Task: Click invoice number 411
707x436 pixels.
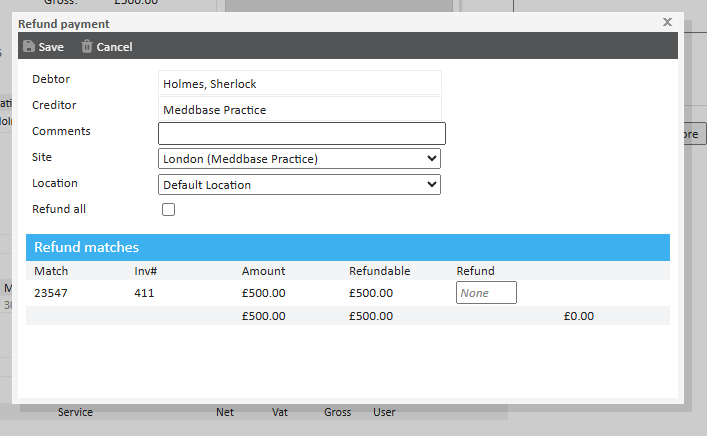Action: (x=144, y=293)
